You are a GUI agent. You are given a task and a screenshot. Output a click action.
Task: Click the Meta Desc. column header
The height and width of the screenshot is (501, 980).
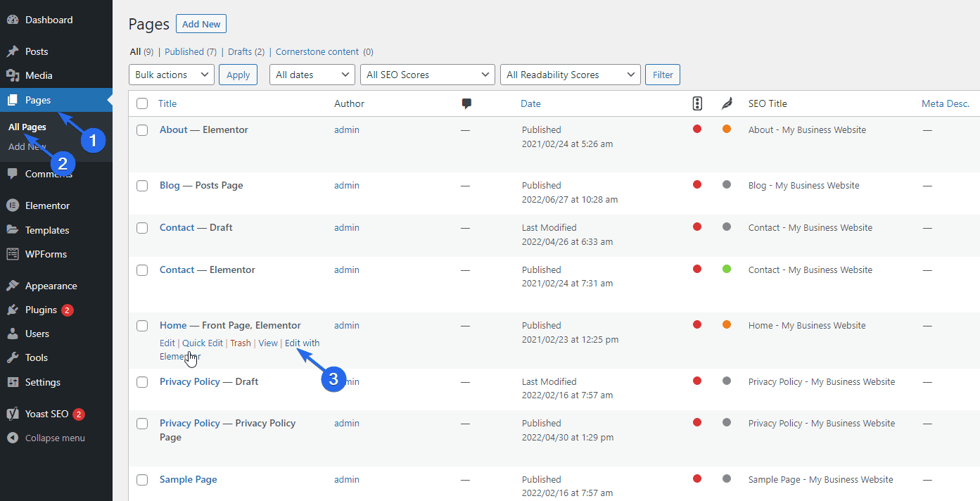pyautogui.click(x=946, y=103)
